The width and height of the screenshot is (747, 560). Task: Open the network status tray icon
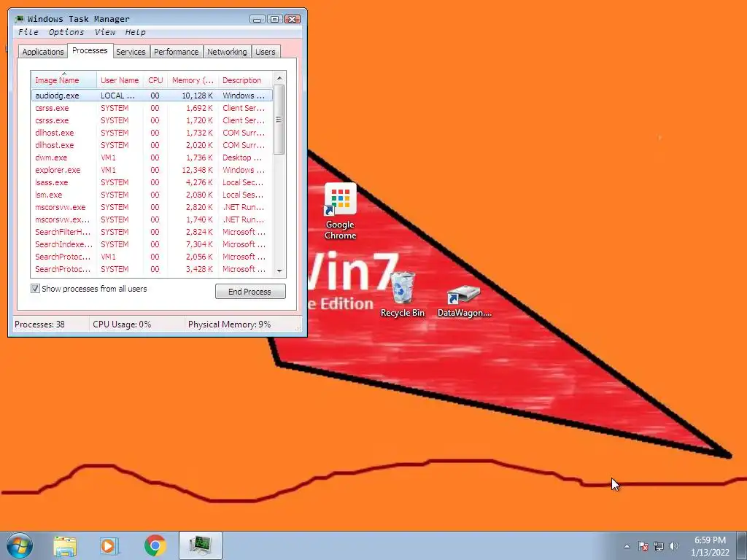[x=659, y=546]
